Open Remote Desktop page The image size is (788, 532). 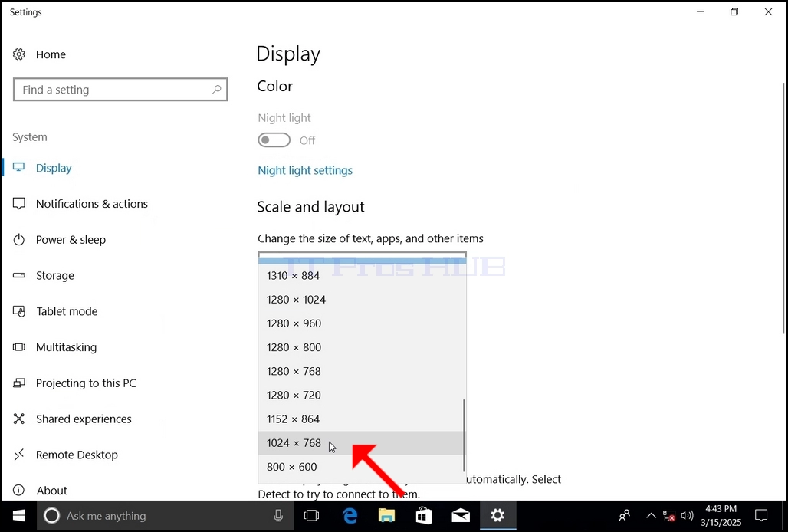tap(77, 455)
